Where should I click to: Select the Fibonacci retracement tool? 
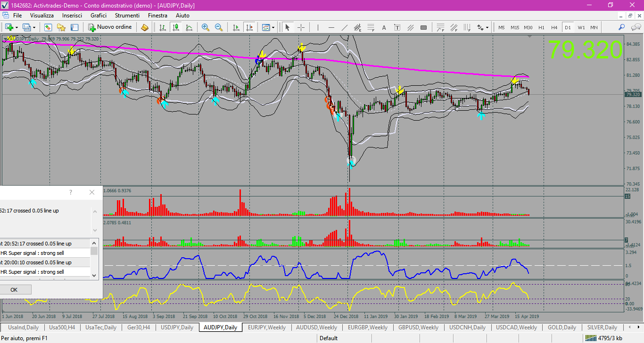pyautogui.click(x=371, y=27)
